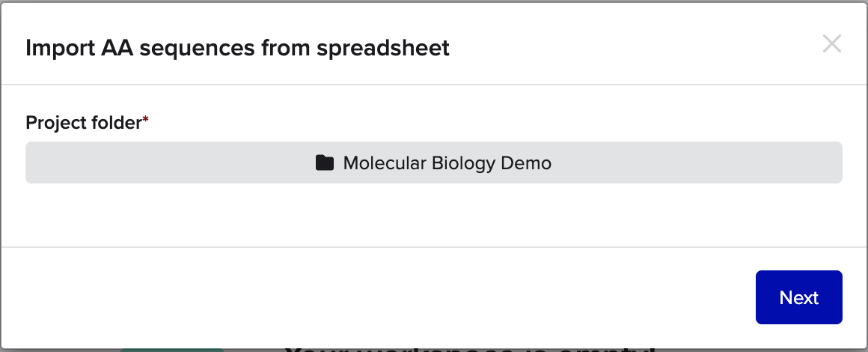This screenshot has width=868, height=352.
Task: Close the Import AA sequences dialog
Action: tap(831, 43)
